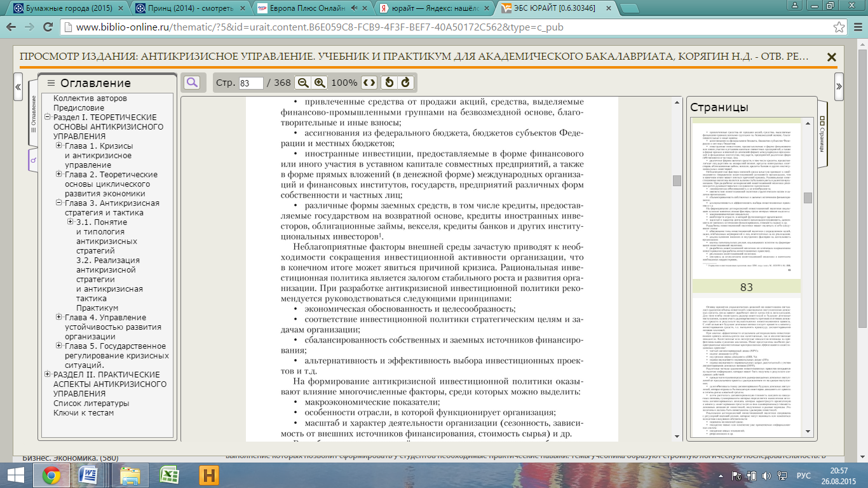Open the empty new tab button

629,9
